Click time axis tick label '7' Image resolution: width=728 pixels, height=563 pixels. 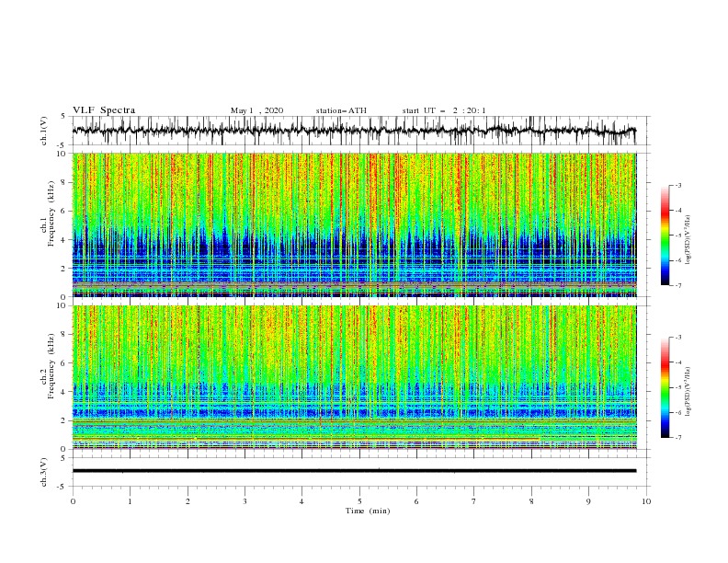pyautogui.click(x=474, y=501)
